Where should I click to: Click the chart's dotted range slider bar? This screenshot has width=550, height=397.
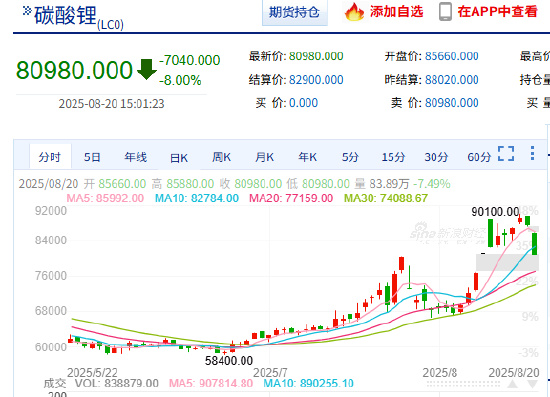point(463,385)
